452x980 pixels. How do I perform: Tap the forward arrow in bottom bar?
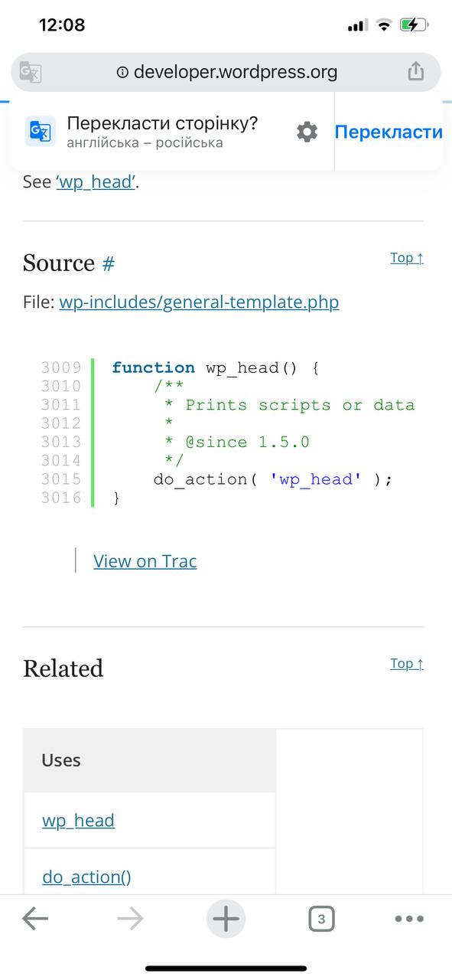(131, 919)
